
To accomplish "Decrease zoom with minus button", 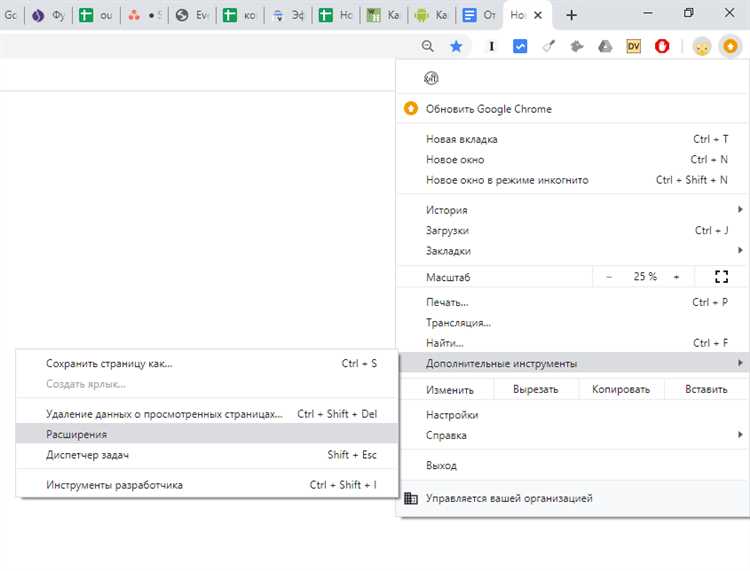I will click(609, 276).
